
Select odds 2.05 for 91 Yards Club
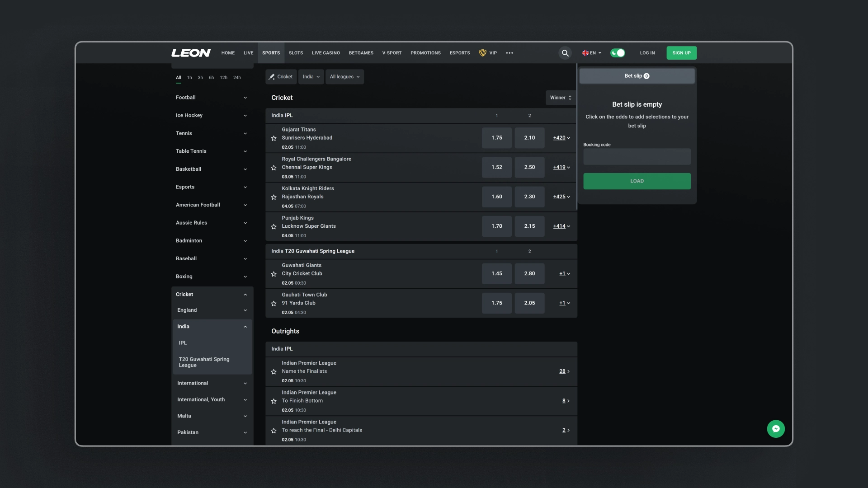click(x=529, y=303)
